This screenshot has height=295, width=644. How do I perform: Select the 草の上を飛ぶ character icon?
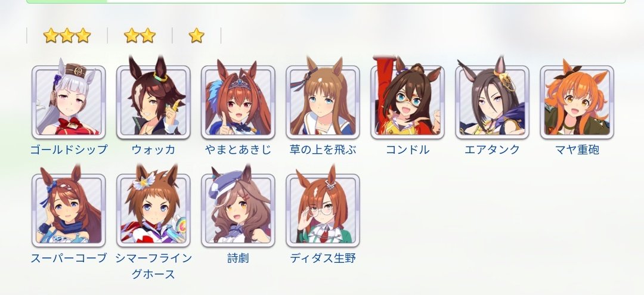click(x=323, y=102)
